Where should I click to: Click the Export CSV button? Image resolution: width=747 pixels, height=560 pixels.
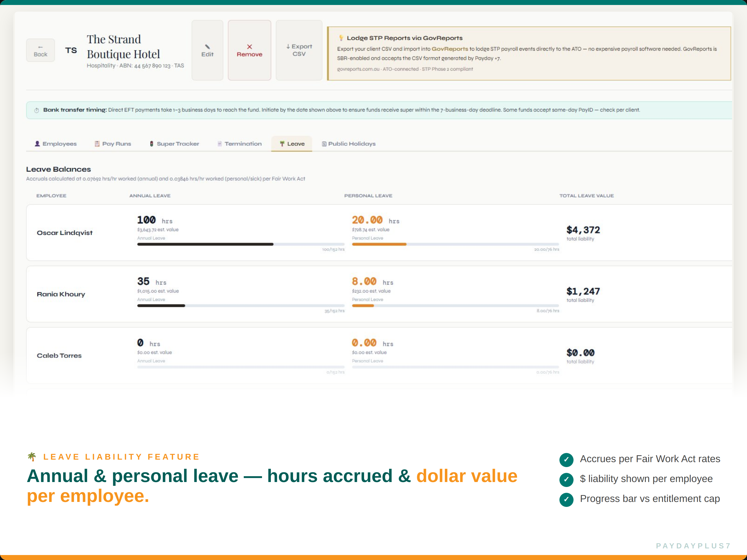(299, 50)
